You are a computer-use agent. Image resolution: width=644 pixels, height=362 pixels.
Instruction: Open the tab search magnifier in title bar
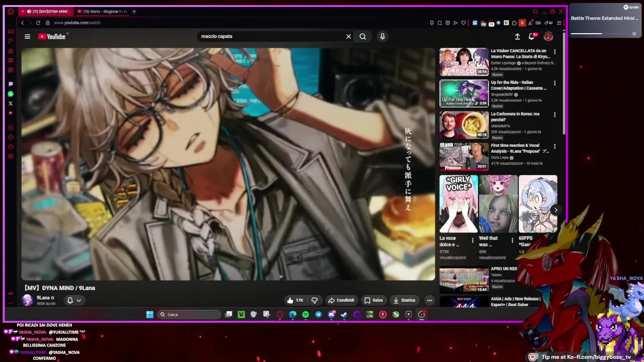535,11
